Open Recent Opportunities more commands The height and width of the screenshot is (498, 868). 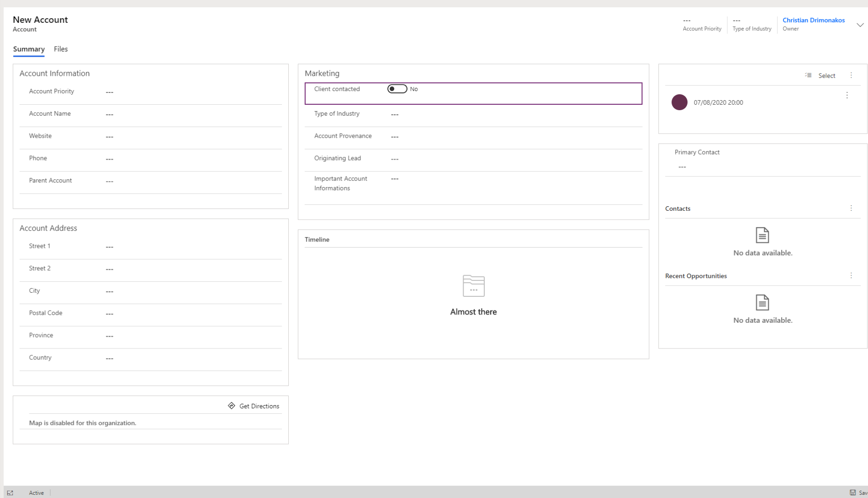pos(851,275)
